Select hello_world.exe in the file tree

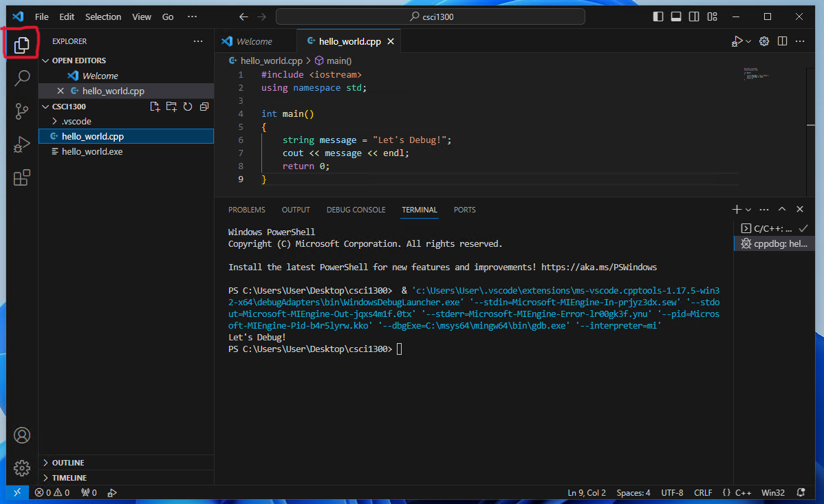[126, 151]
